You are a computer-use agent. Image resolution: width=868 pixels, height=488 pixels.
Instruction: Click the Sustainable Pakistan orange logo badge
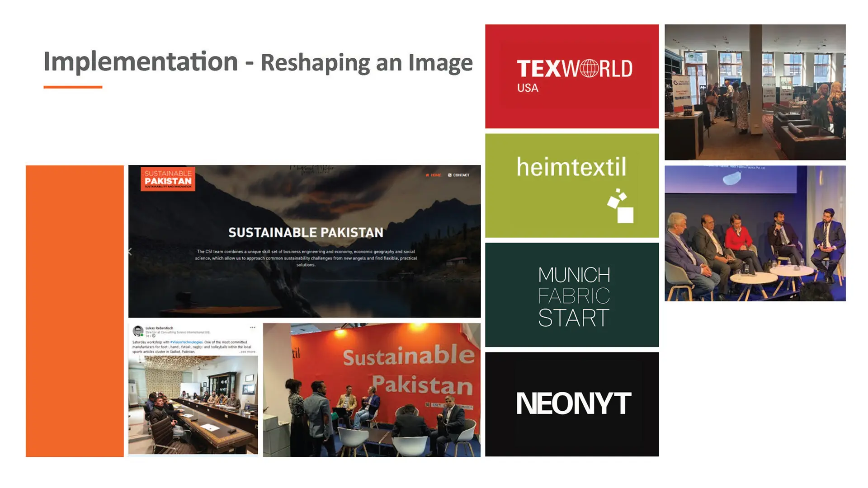coord(168,179)
